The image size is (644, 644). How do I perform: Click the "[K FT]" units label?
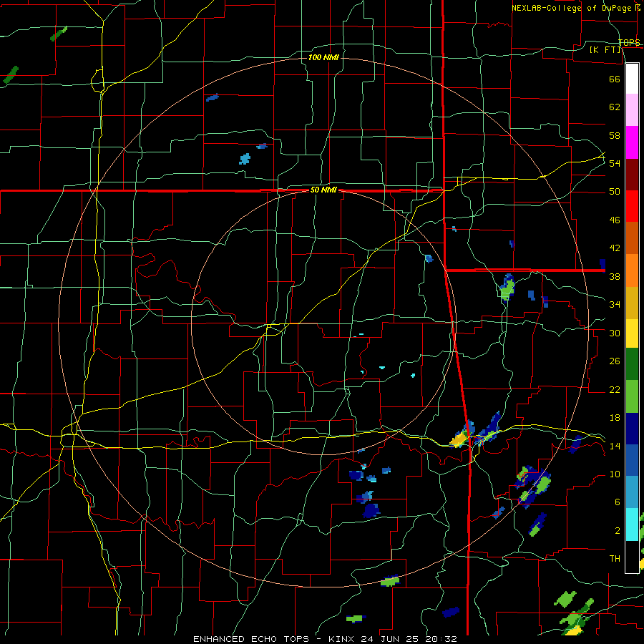[x=605, y=49]
